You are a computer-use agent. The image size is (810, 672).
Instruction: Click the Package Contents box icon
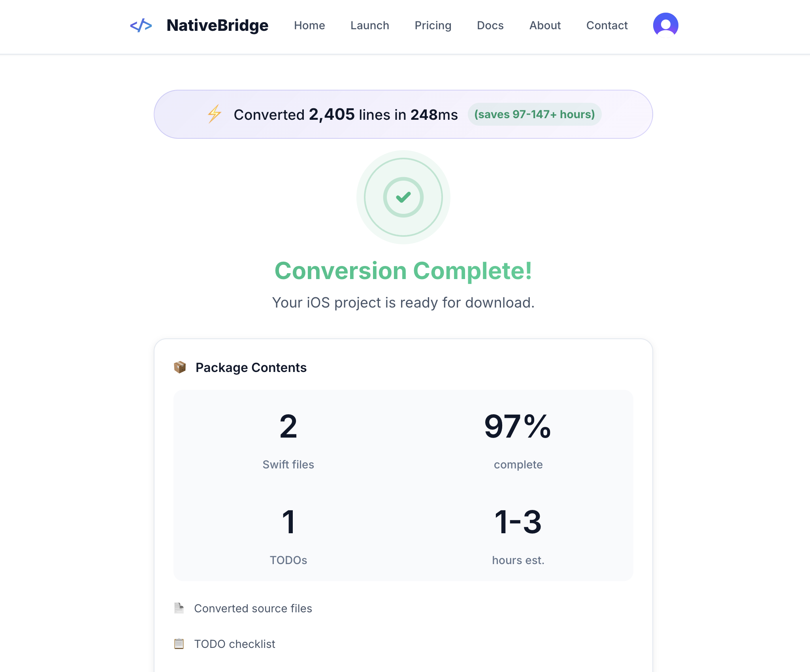(180, 367)
